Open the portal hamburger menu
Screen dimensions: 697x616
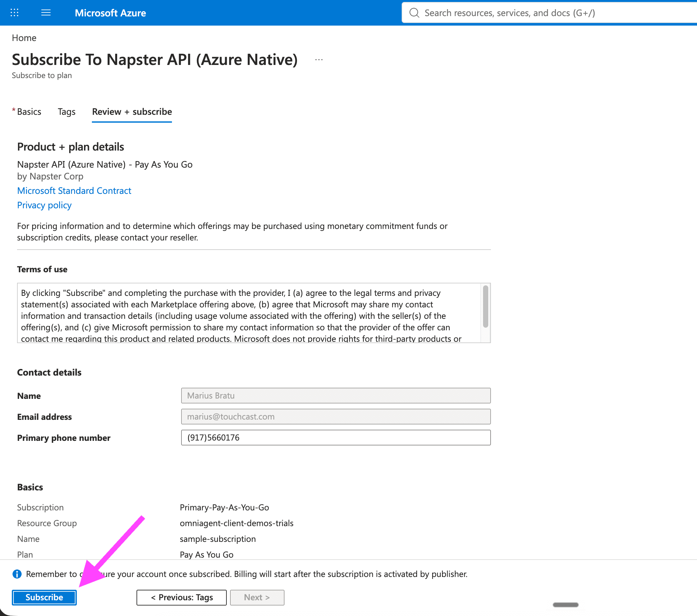click(46, 13)
